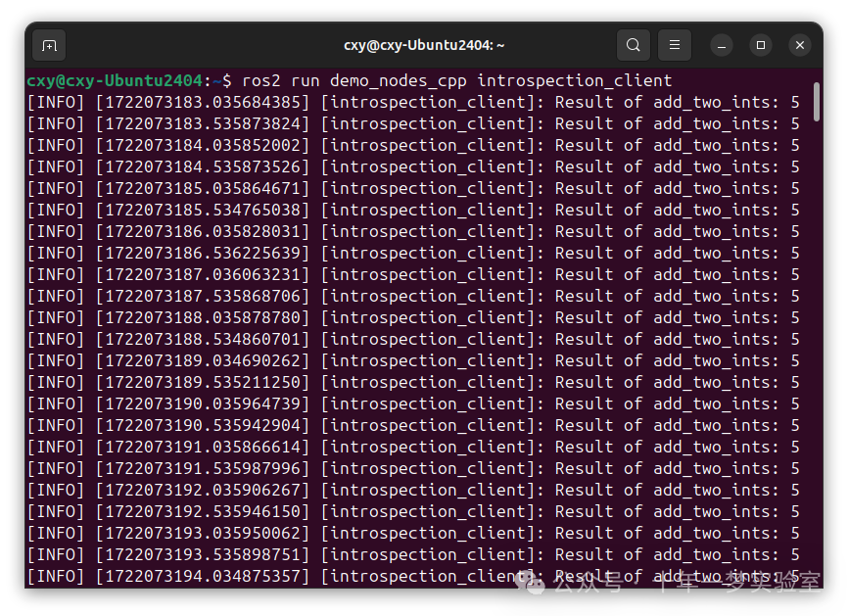Click timestamp 1722073192.535946150
848x616 pixels.
point(203,512)
